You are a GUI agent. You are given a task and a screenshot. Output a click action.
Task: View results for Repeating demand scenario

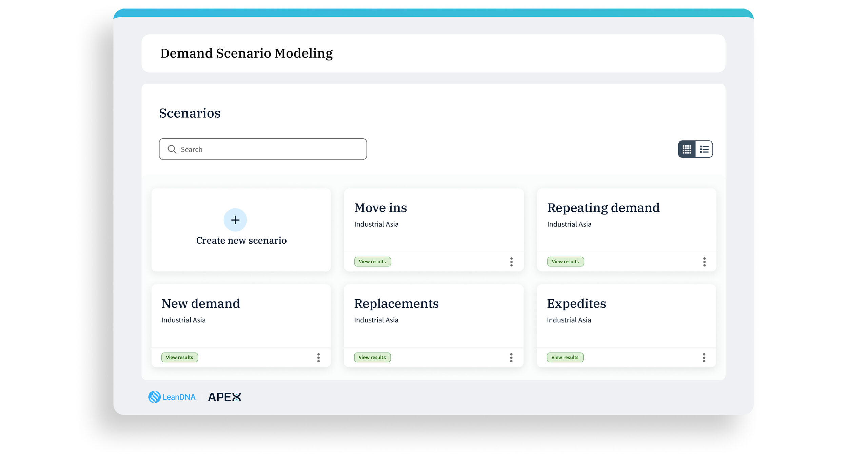point(565,262)
